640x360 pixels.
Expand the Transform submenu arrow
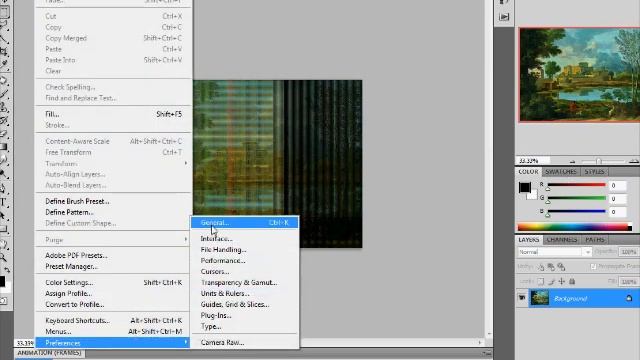(x=186, y=163)
